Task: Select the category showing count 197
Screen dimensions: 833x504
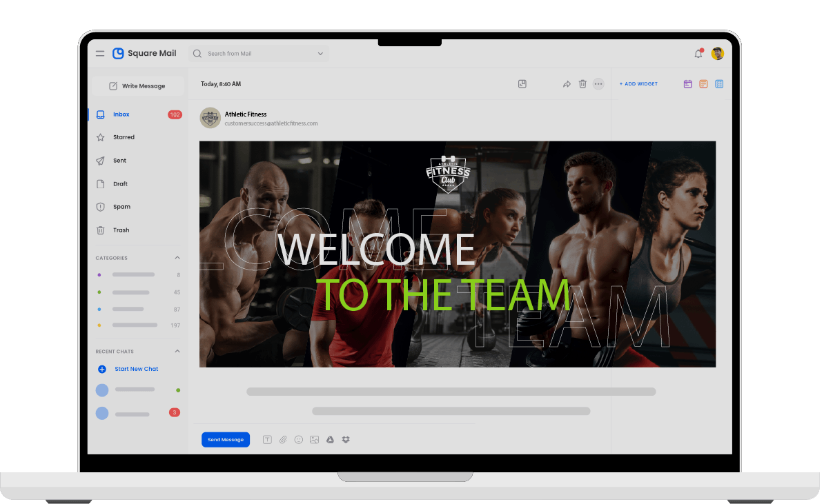Action: pos(138,325)
